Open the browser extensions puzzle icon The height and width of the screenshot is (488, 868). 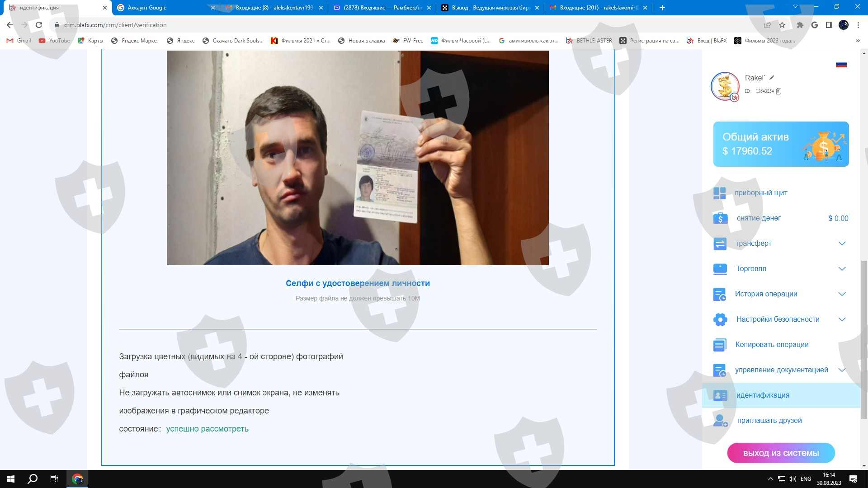[x=800, y=25]
